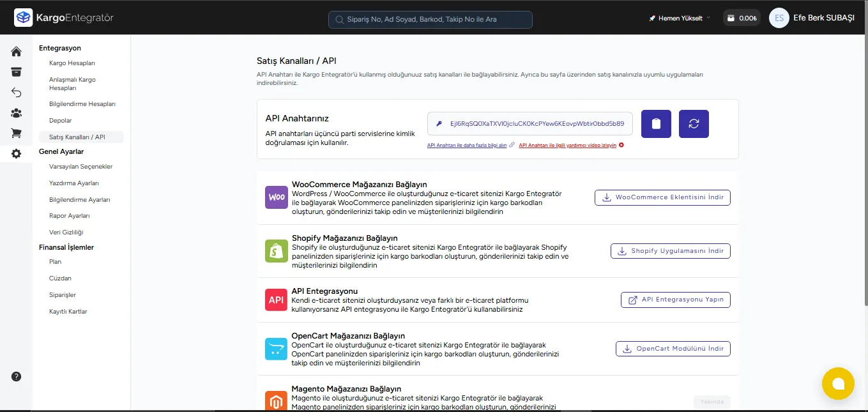Screen dimensions: 868x412
Task: Open Varsayılan Seçenekler settings
Action: [x=81, y=167]
